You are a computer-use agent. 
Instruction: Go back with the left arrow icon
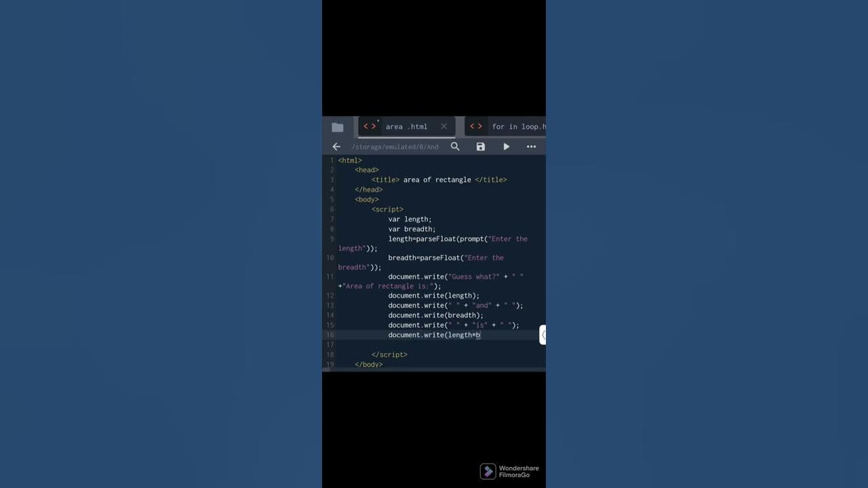(x=336, y=146)
